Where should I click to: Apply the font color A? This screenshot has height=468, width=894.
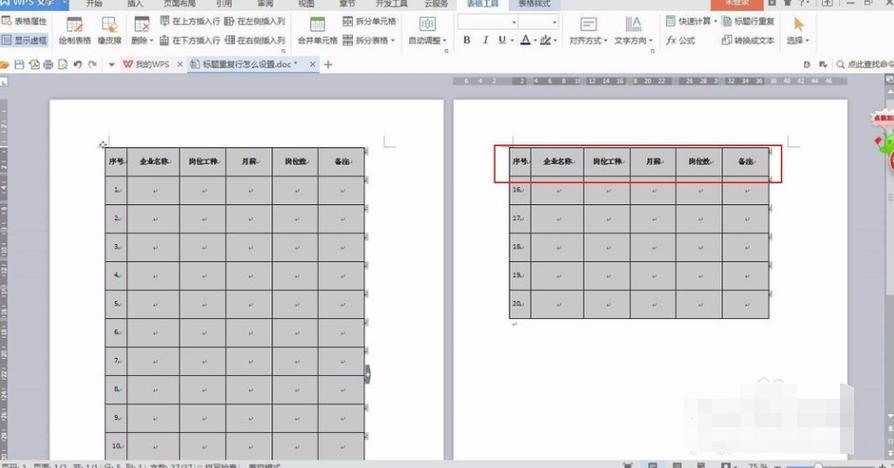(x=525, y=40)
